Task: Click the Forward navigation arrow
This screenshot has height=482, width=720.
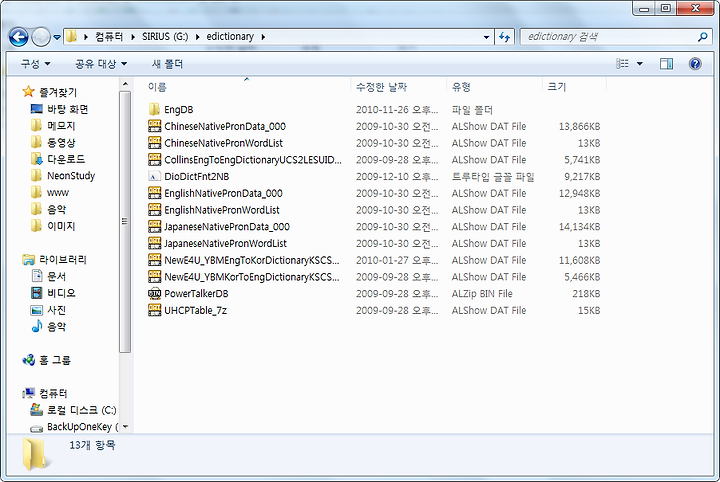Action: pyautogui.click(x=40, y=37)
